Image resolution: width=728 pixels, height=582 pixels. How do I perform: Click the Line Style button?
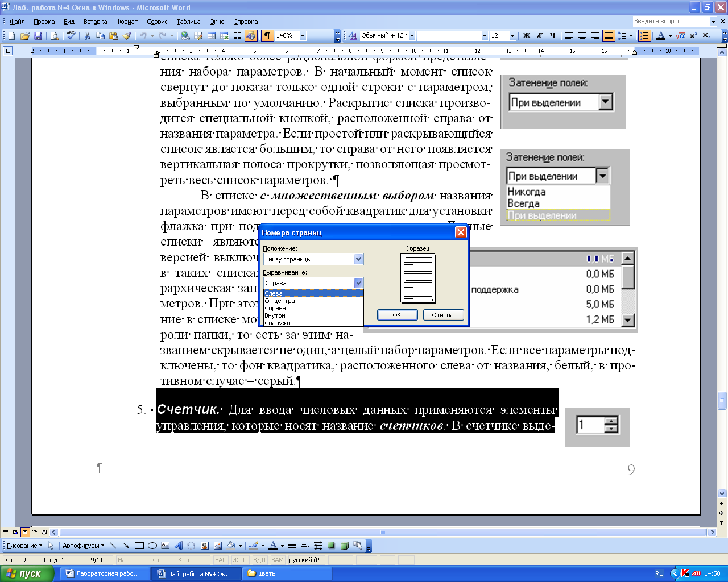pos(292,546)
